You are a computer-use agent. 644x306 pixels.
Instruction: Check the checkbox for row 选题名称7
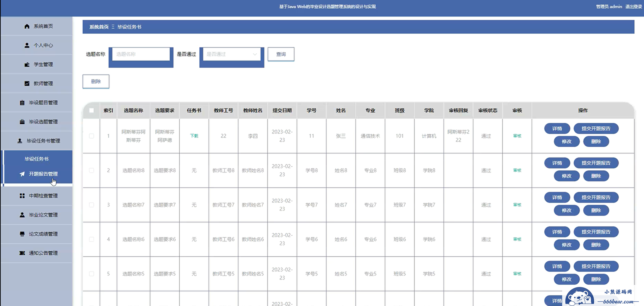click(91, 205)
